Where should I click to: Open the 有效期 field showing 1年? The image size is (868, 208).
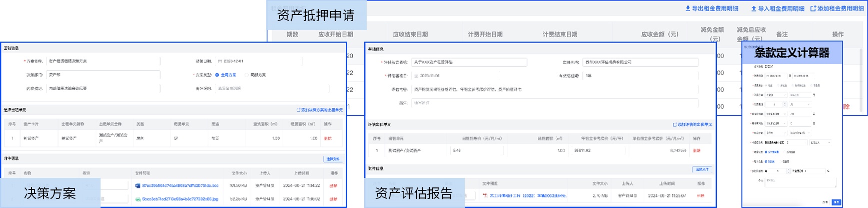point(640,76)
